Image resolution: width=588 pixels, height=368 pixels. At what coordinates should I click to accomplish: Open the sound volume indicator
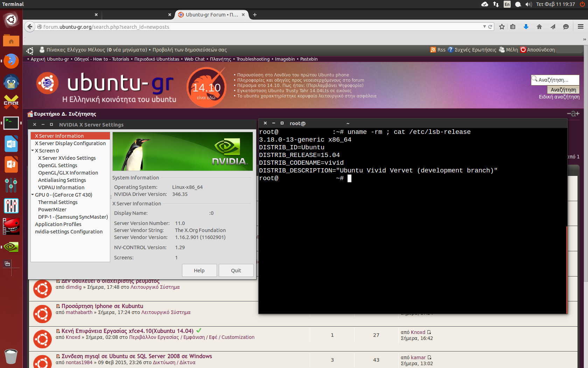[528, 4]
